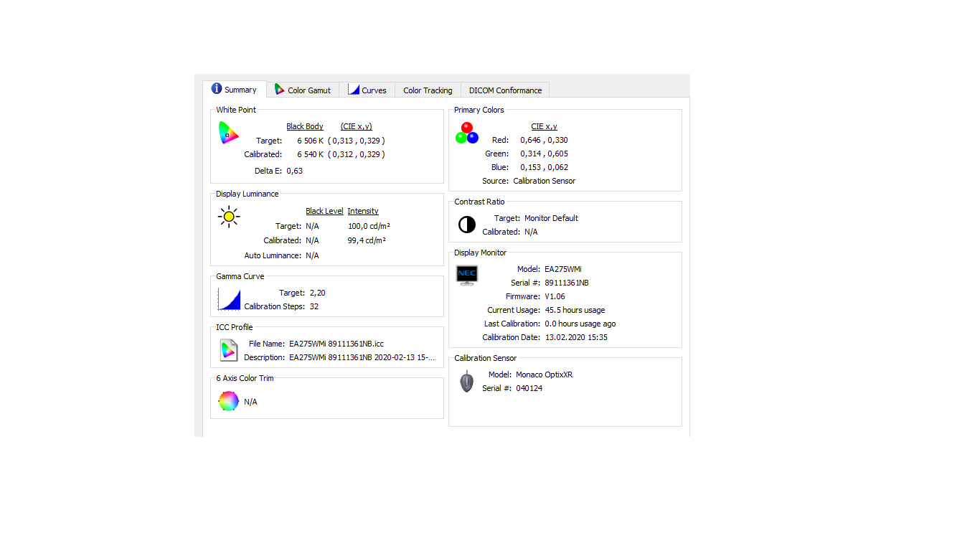The image size is (980, 551).
Task: Click the Contrast Ratio half-circle icon
Action: (467, 225)
